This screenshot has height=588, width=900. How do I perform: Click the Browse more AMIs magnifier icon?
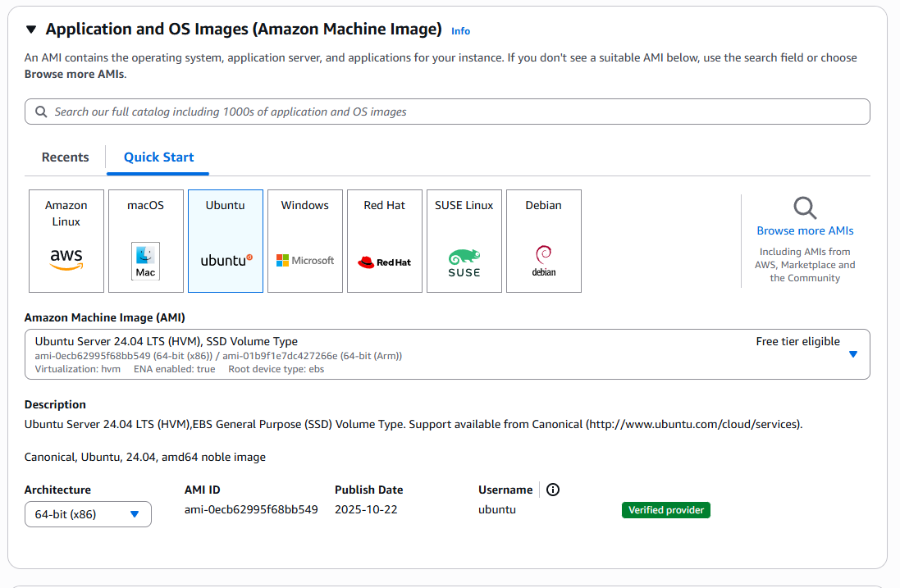pyautogui.click(x=805, y=207)
